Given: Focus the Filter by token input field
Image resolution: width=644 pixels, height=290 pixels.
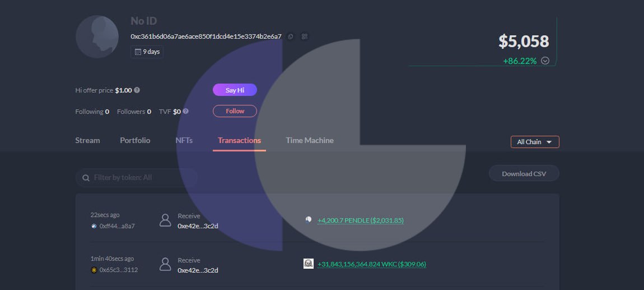Looking at the screenshot, I should [x=140, y=178].
